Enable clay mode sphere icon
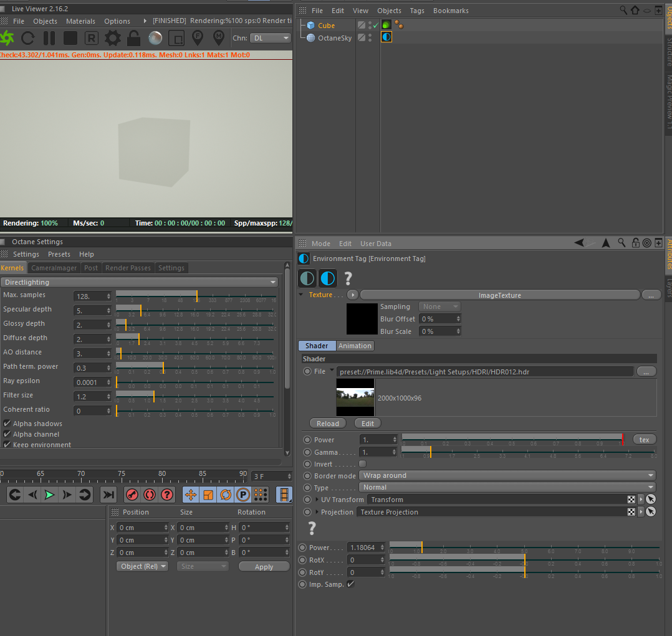This screenshot has width=672, height=636. click(155, 38)
